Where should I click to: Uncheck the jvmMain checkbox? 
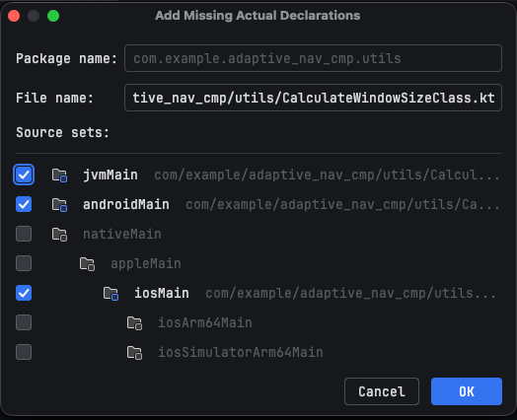click(24, 175)
